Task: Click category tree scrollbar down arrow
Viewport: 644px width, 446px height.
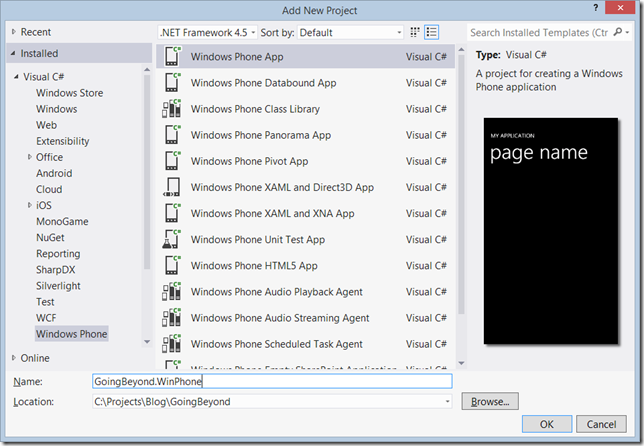Action: pyautogui.click(x=147, y=342)
